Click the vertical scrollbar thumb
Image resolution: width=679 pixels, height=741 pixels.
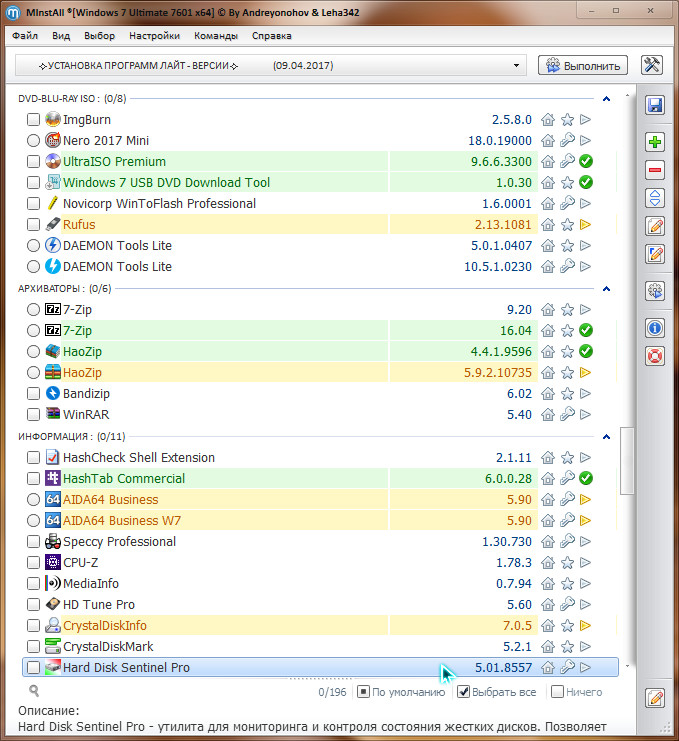627,461
